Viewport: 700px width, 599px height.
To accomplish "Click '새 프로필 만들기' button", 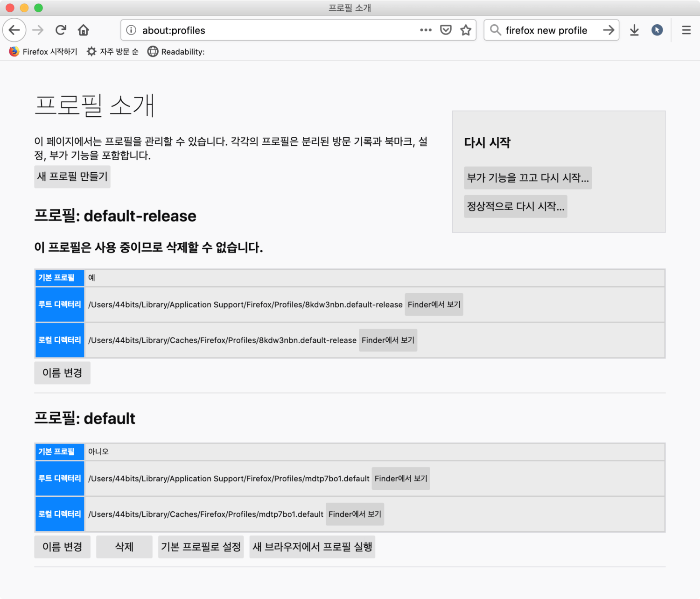I will [x=72, y=176].
